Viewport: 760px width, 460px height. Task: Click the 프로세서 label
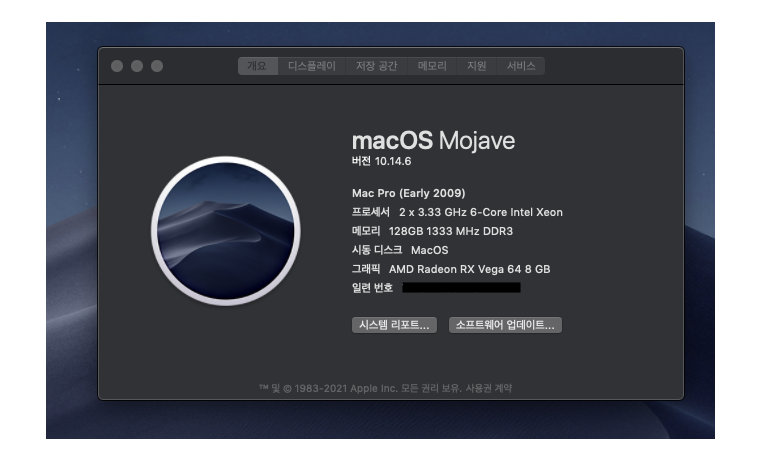point(371,212)
